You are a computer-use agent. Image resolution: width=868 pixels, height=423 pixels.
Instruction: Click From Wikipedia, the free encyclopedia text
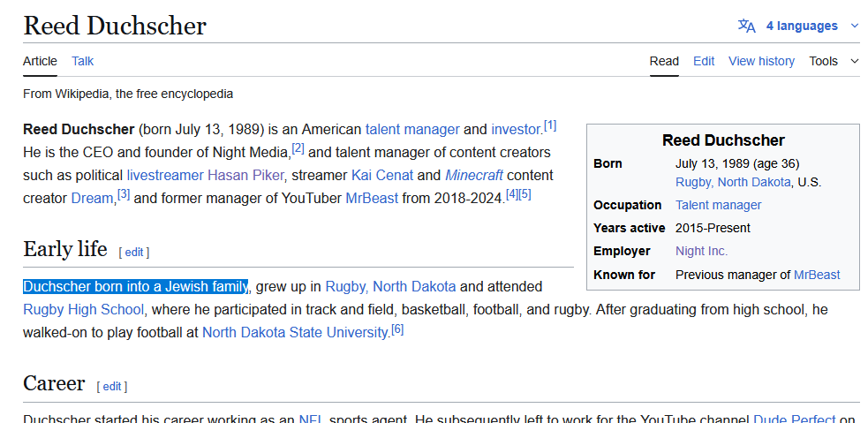[x=128, y=94]
